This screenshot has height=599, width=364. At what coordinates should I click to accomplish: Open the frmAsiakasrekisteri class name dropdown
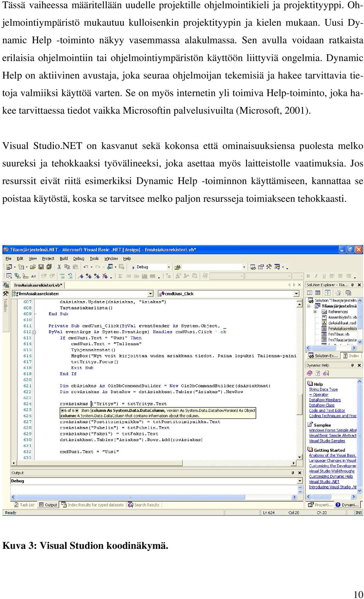coord(151,294)
